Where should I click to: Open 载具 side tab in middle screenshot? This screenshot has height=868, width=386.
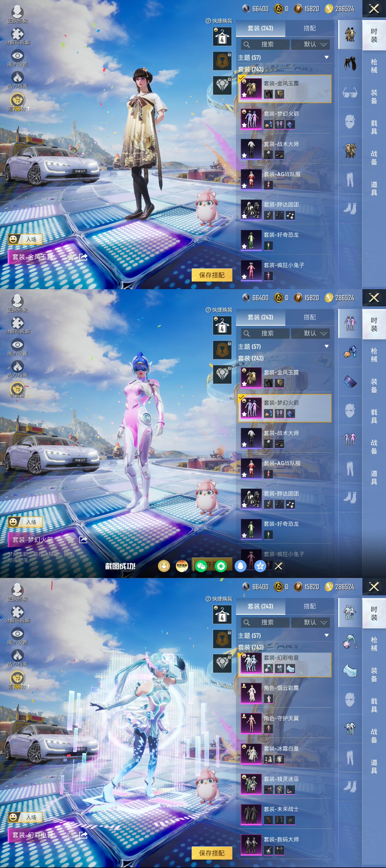click(374, 416)
